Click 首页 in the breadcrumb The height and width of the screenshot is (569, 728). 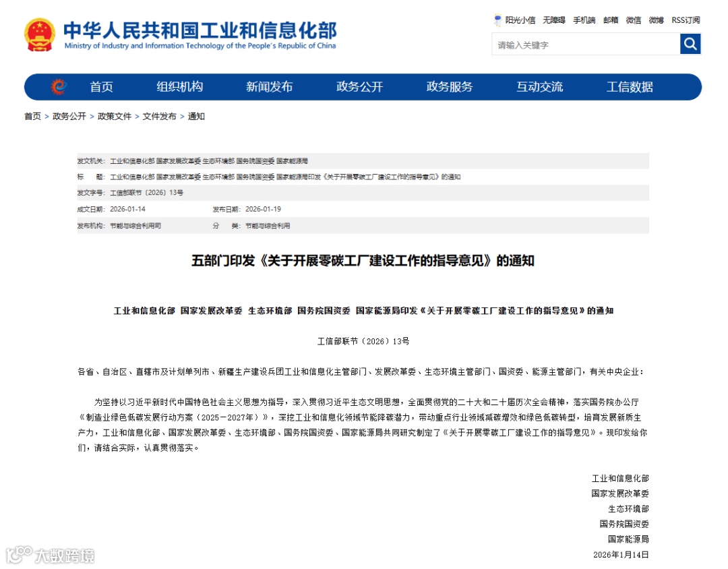tap(32, 116)
